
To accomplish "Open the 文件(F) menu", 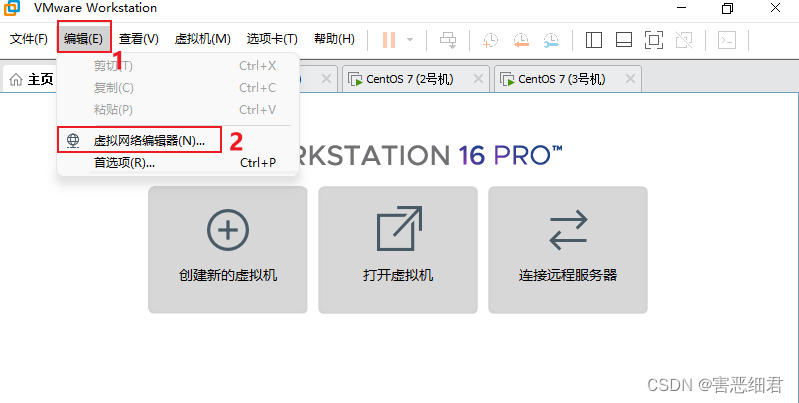I will 29,39.
